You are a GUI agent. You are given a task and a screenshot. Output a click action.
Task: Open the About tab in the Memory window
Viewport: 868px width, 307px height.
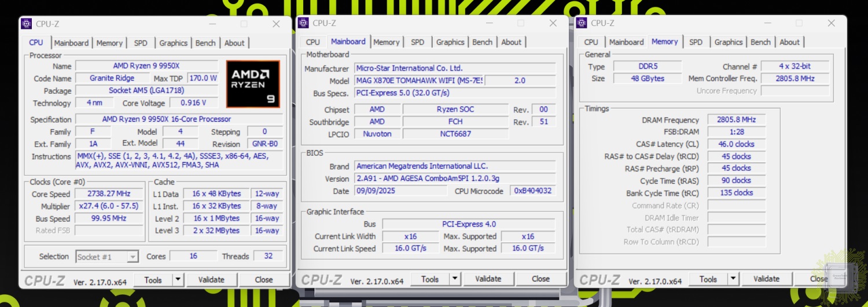[789, 42]
